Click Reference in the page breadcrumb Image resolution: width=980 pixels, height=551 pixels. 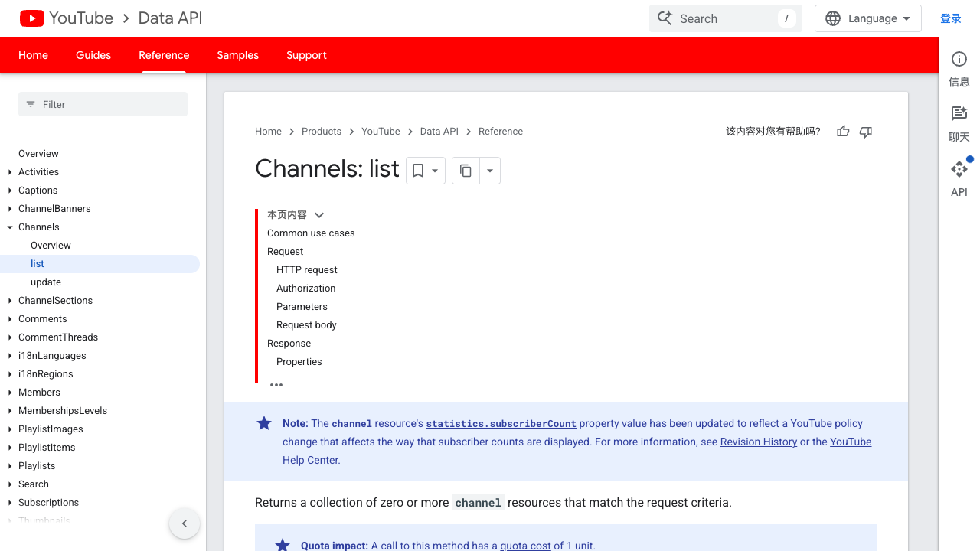point(501,132)
